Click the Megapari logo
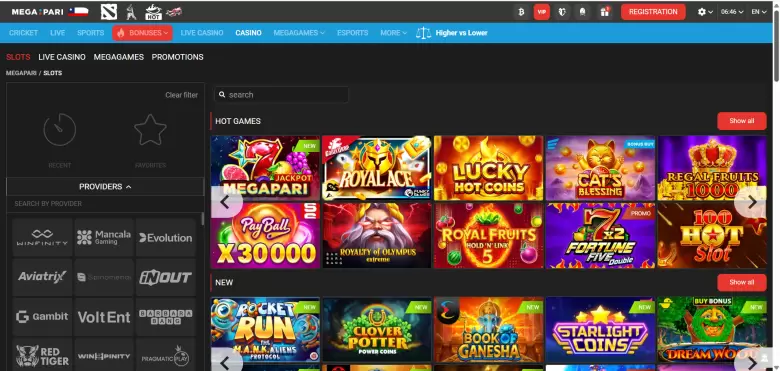Image resolution: width=780 pixels, height=371 pixels. point(37,11)
